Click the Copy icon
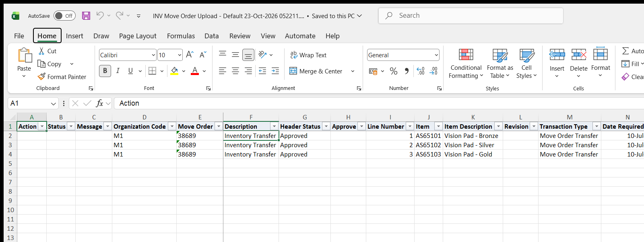644x242 pixels. [x=41, y=64]
